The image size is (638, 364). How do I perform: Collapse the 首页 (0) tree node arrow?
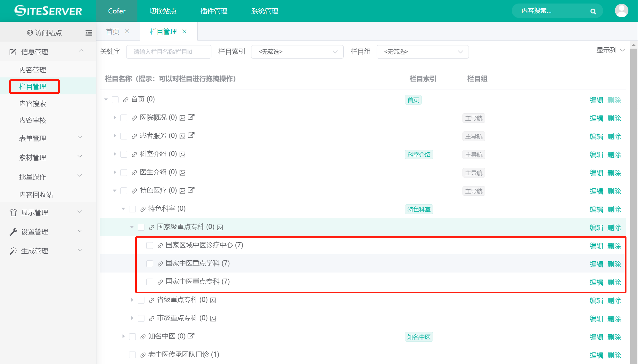[106, 99]
